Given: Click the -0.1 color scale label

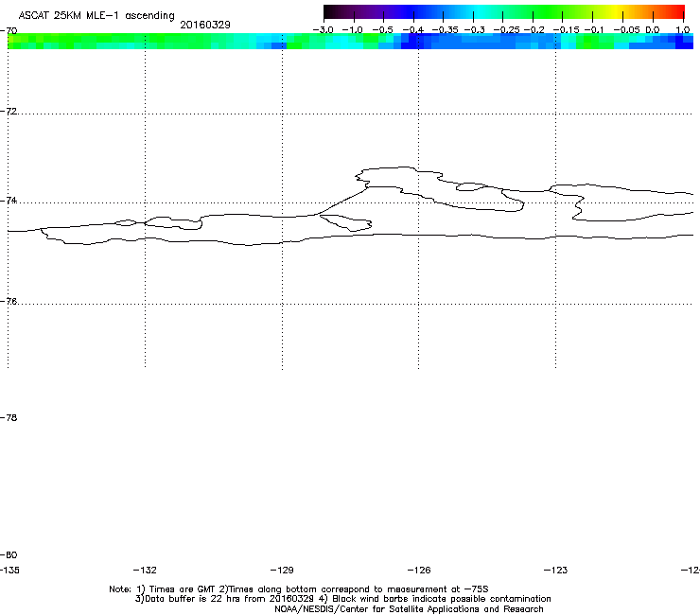Looking at the screenshot, I should click(594, 30).
